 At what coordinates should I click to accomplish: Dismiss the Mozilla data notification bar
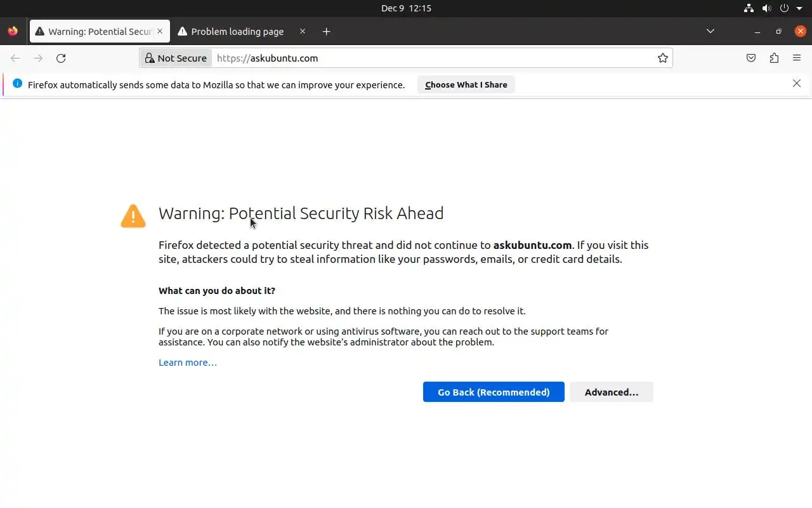[x=797, y=83]
